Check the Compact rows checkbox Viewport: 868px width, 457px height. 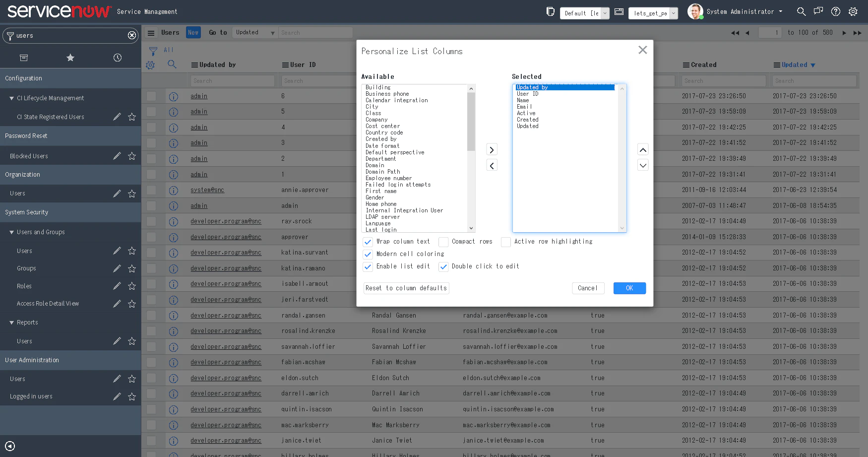pos(443,242)
